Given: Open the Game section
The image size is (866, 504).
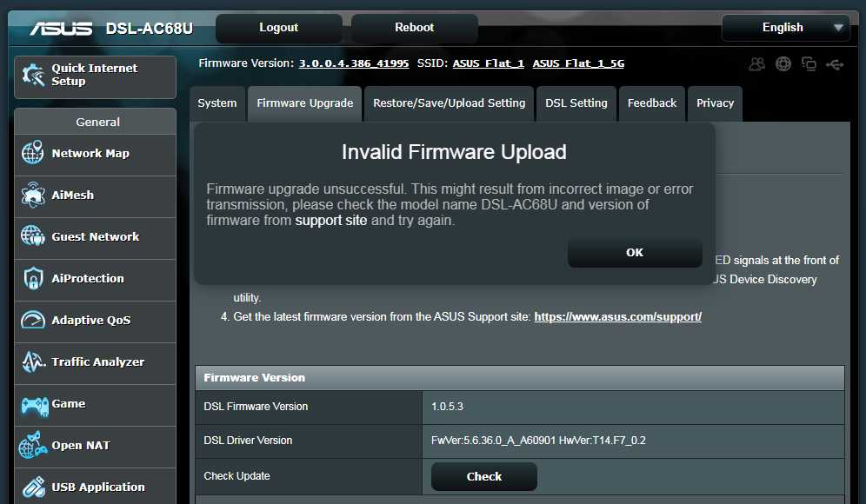Looking at the screenshot, I should pos(95,405).
